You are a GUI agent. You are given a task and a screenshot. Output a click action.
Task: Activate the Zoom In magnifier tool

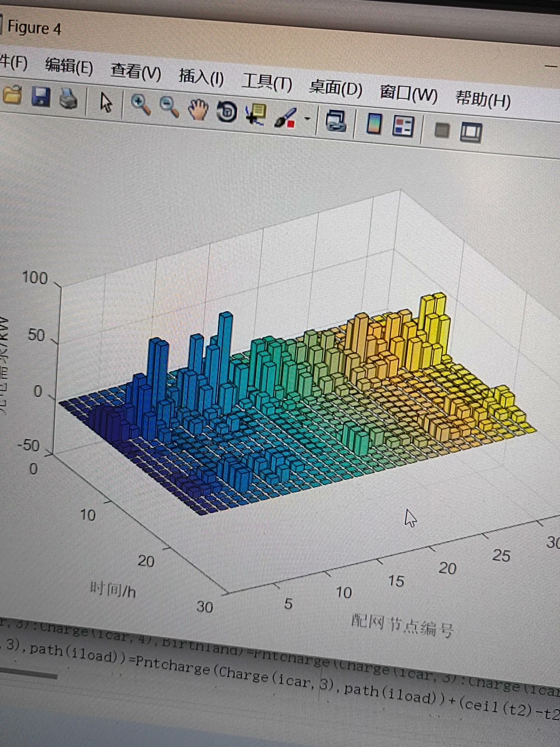coord(141,104)
